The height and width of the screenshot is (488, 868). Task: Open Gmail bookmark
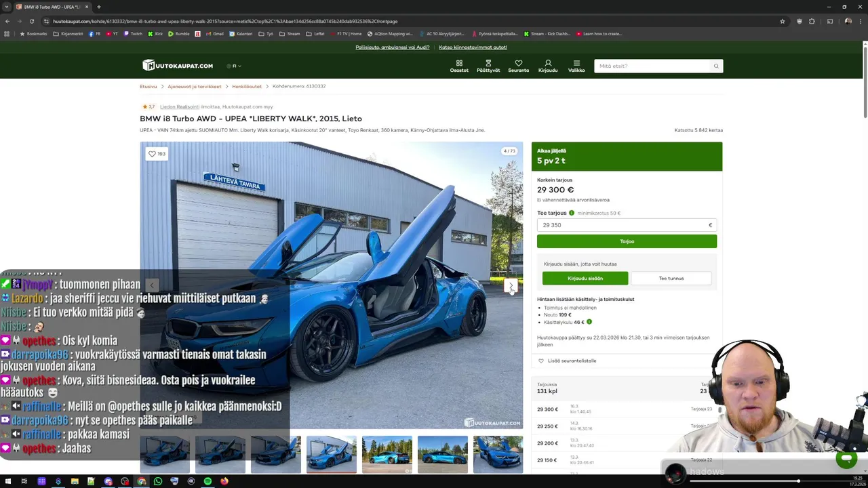tap(215, 34)
